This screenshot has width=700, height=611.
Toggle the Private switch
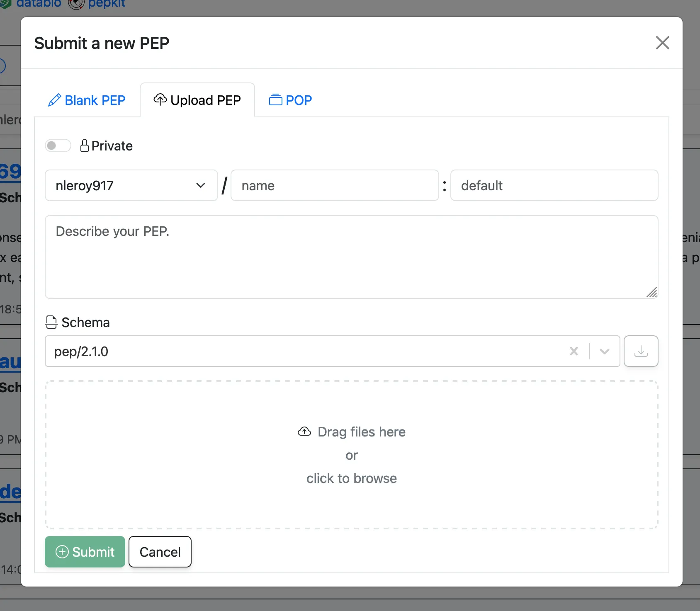coord(58,145)
